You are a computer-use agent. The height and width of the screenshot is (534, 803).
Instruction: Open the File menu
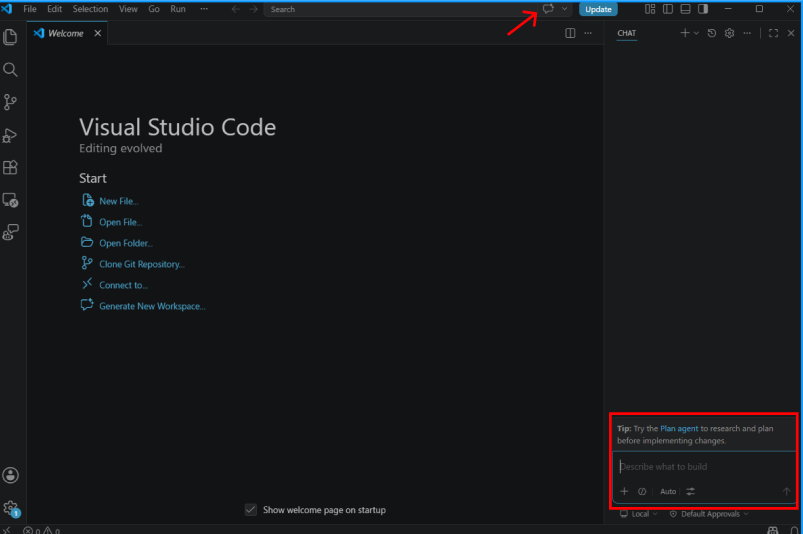pos(30,9)
